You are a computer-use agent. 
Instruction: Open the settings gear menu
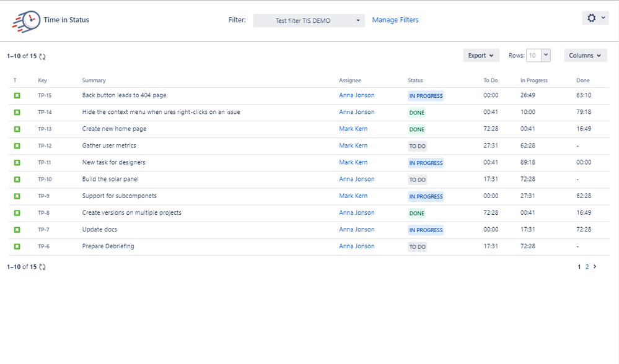tap(595, 18)
